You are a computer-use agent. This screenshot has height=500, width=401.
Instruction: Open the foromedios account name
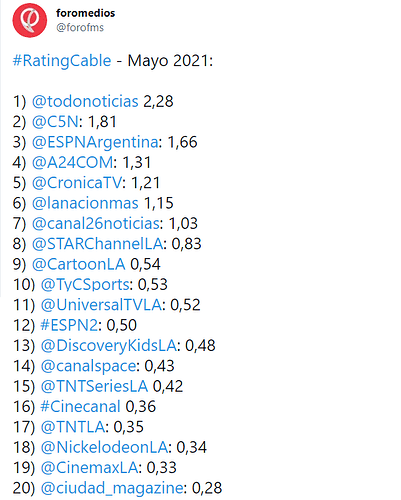(x=86, y=13)
